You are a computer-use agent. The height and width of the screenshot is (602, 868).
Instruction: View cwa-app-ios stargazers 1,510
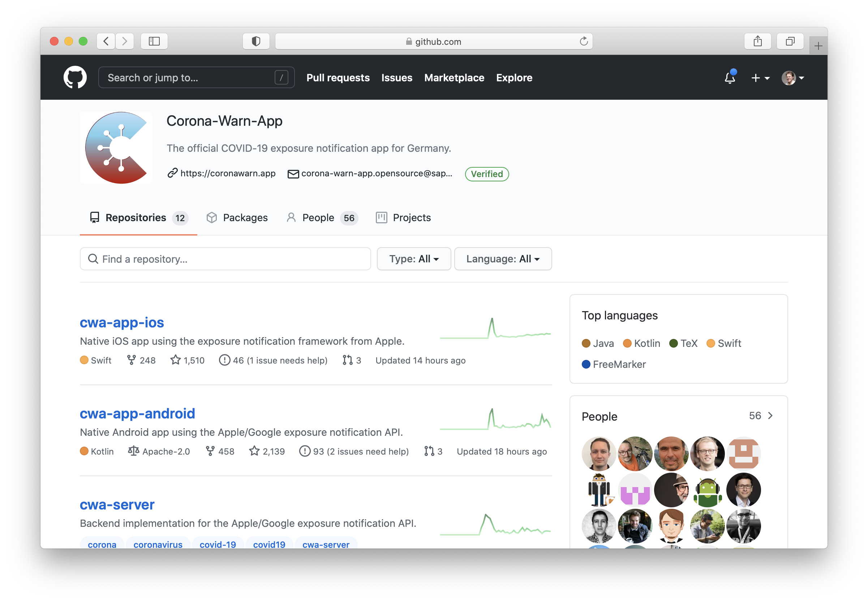(188, 360)
